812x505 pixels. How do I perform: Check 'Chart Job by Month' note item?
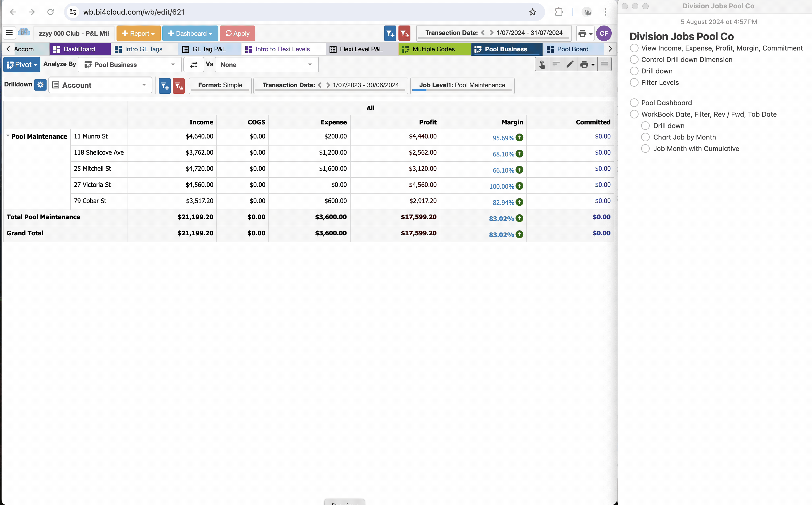click(646, 137)
